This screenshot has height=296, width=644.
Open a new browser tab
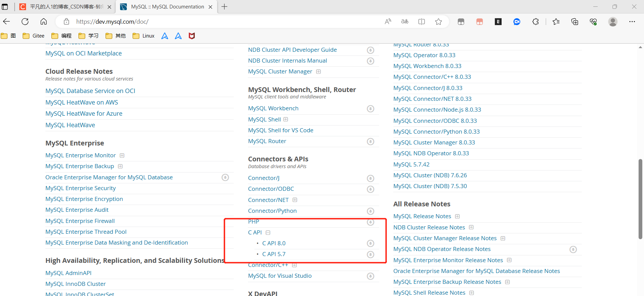(x=224, y=7)
